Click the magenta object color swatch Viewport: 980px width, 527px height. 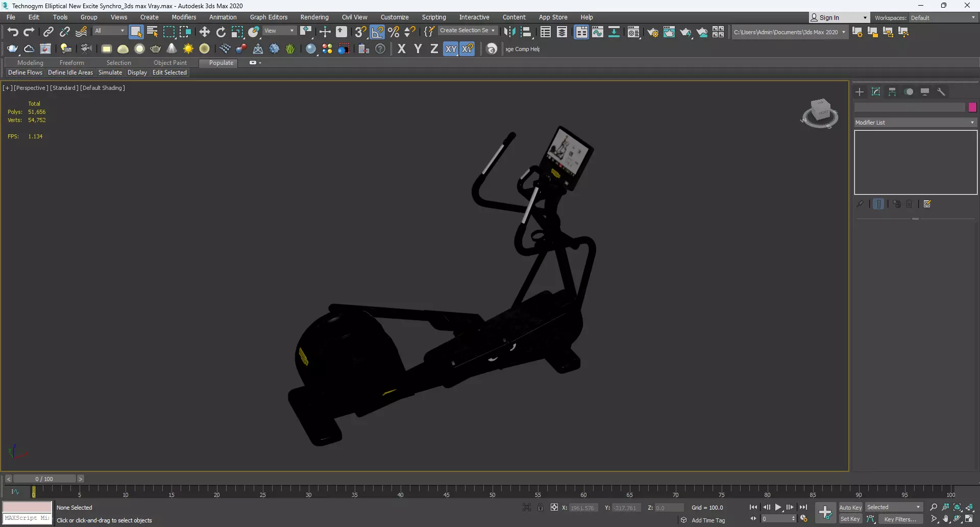tap(972, 107)
